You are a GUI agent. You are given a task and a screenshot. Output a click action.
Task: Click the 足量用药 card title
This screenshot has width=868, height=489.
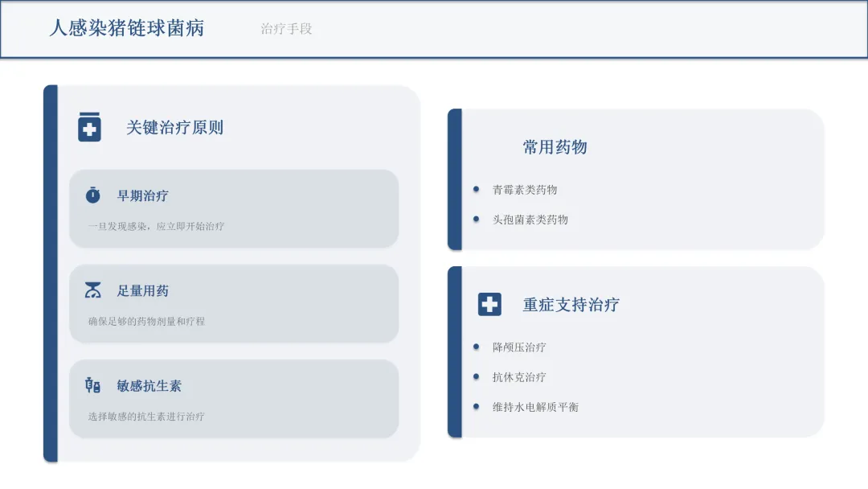pos(143,290)
